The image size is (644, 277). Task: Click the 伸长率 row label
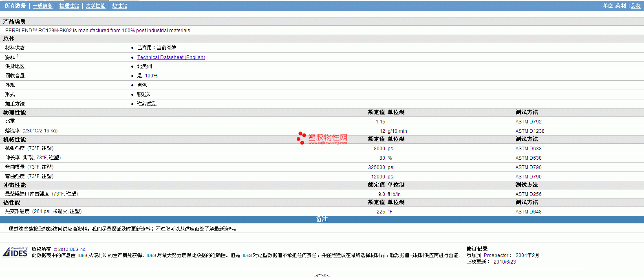[x=33, y=158]
